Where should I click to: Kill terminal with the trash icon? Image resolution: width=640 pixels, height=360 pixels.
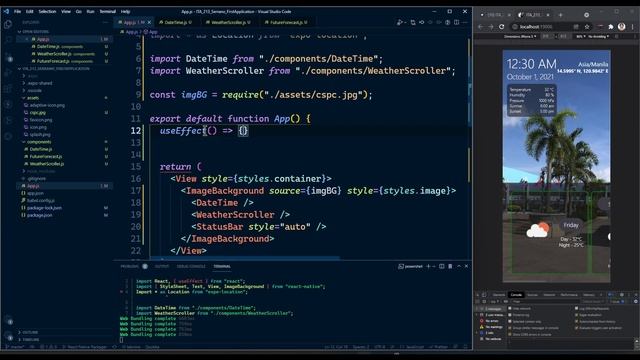tap(450, 266)
